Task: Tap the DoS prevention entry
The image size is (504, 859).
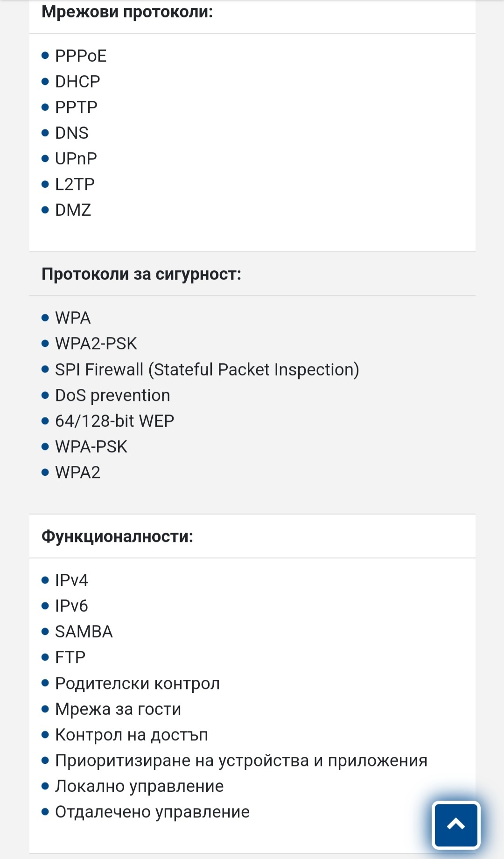Action: [x=112, y=395]
